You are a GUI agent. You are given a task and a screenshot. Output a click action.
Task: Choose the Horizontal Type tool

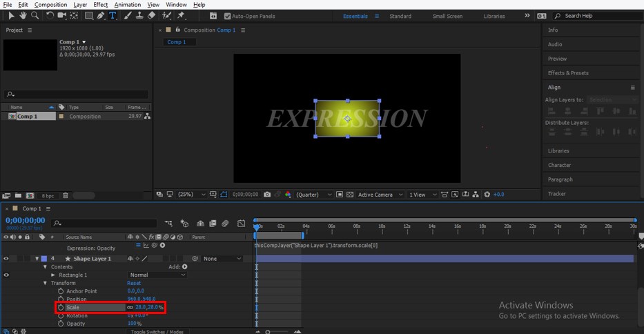click(113, 15)
